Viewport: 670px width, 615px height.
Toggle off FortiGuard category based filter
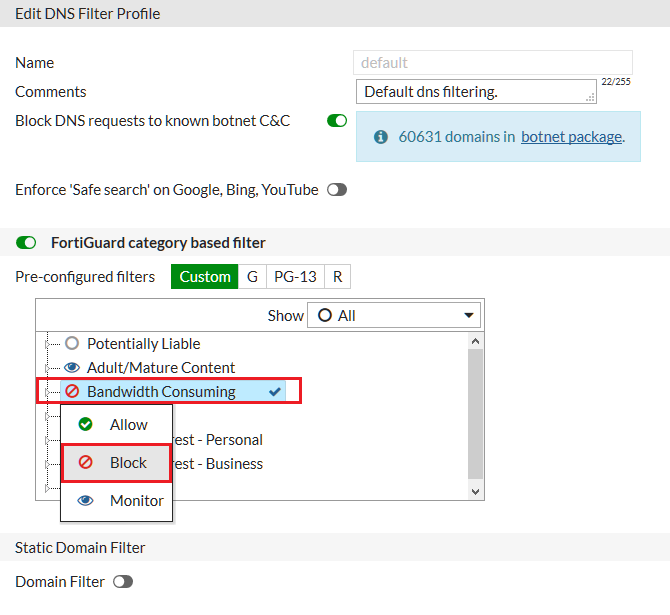coord(27,242)
